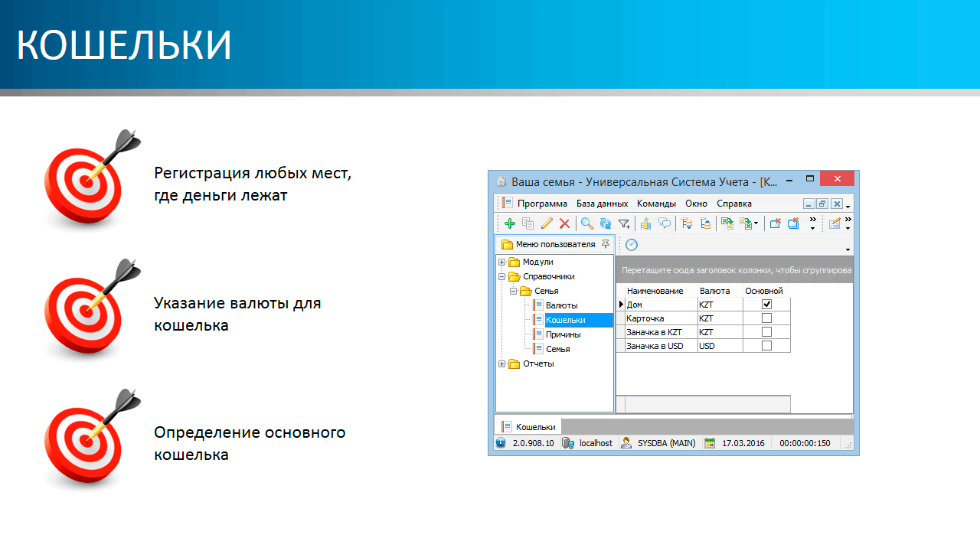Click the USD currency cell
This screenshot has width=980, height=551.
719,346
